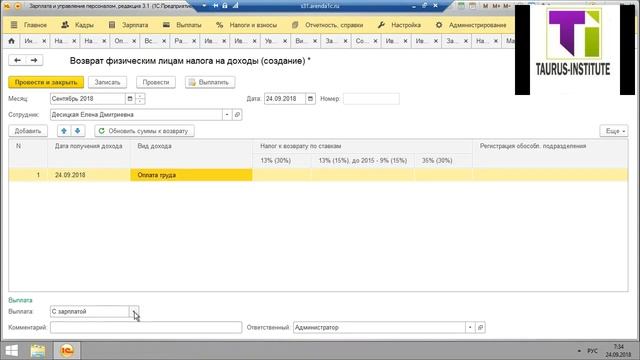Open the Windows Start menu

point(11,351)
